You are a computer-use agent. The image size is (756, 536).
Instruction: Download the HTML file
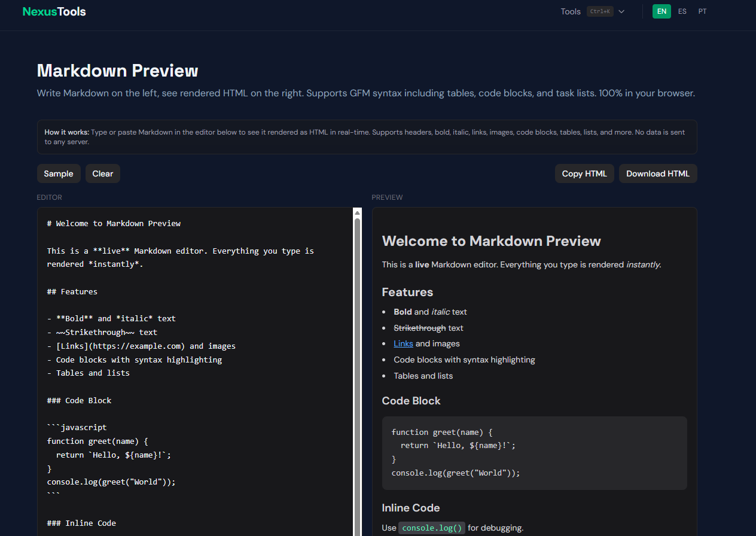658,173
